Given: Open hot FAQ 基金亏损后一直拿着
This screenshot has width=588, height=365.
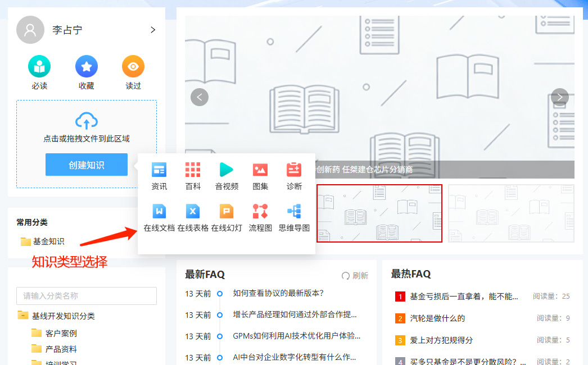Looking at the screenshot, I should [x=464, y=296].
